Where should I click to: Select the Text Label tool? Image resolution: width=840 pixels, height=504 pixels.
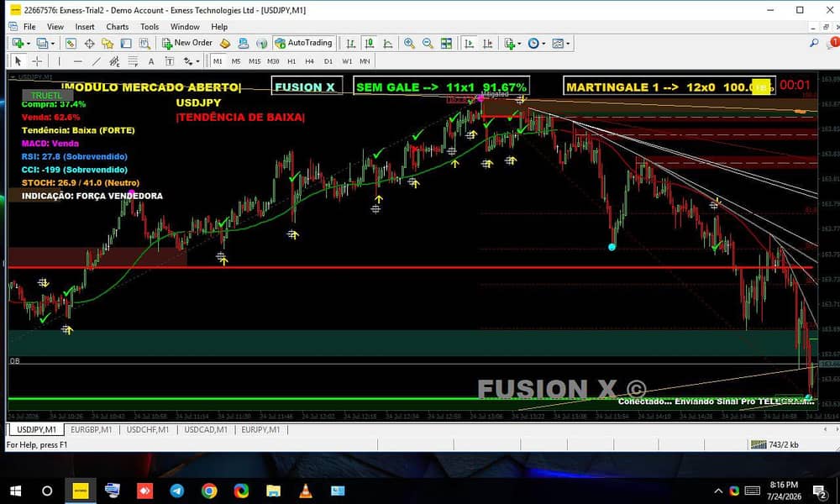tap(170, 61)
